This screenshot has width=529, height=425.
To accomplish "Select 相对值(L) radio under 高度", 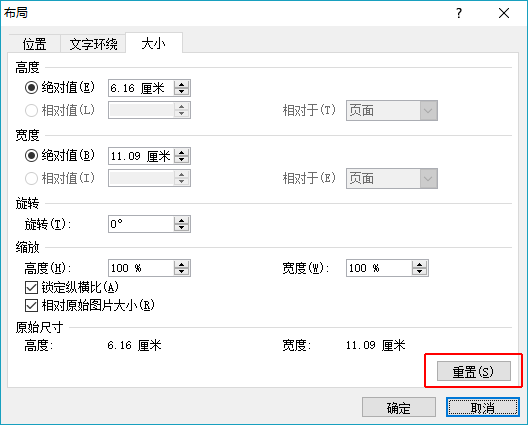I will tap(60, 110).
